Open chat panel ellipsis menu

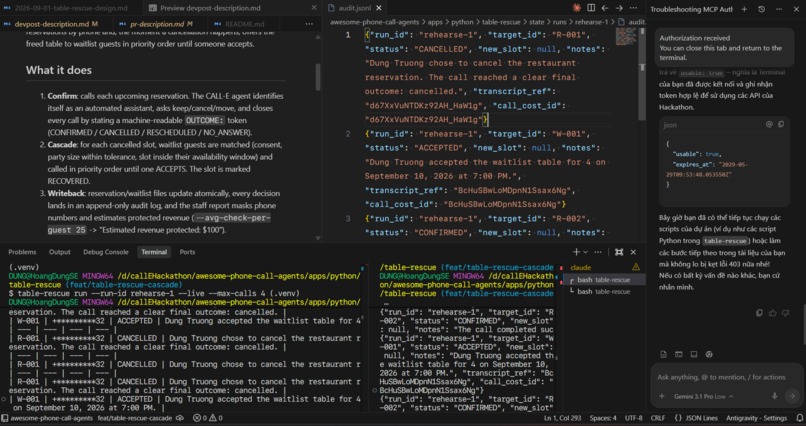[x=780, y=9]
